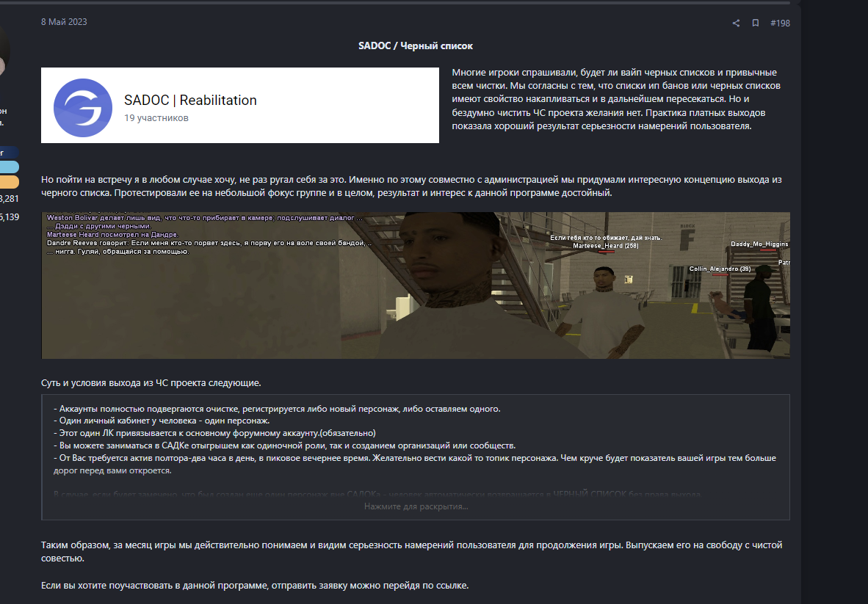Image resolution: width=868 pixels, height=604 pixels.
Task: Click the 5,139 user stat count
Action: point(10,217)
